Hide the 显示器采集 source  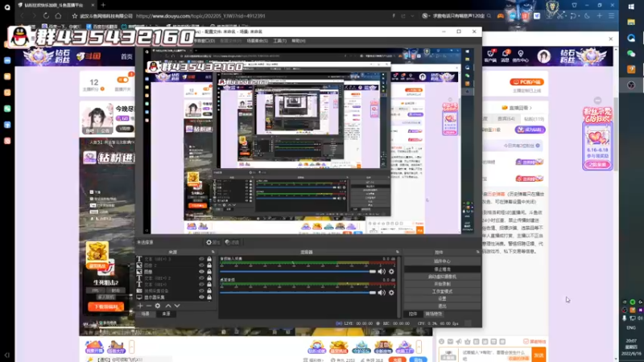[201, 297]
